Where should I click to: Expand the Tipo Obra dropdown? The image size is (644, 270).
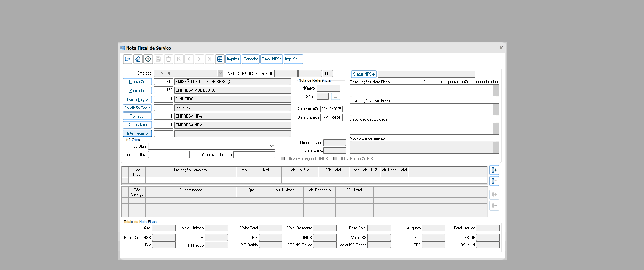[x=272, y=146]
